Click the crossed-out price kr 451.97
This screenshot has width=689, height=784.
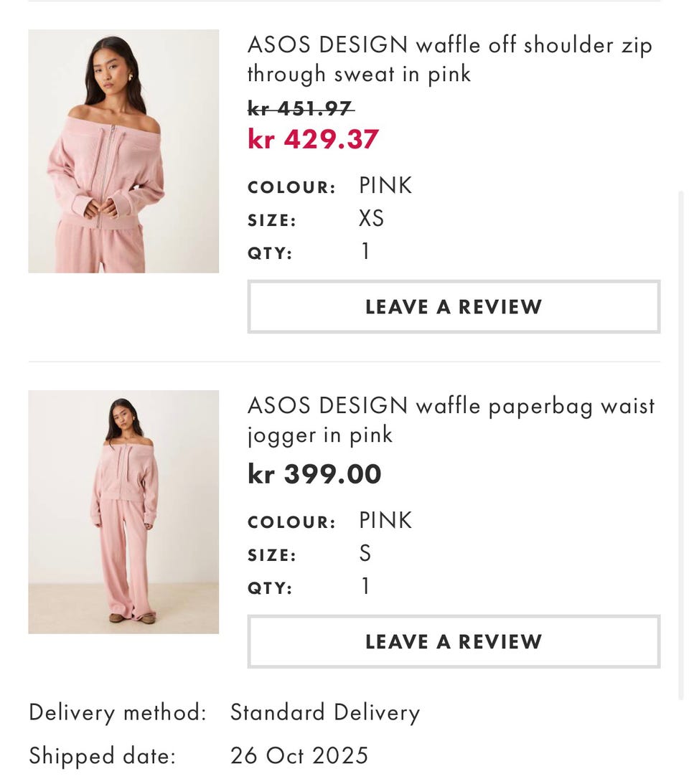[301, 109]
